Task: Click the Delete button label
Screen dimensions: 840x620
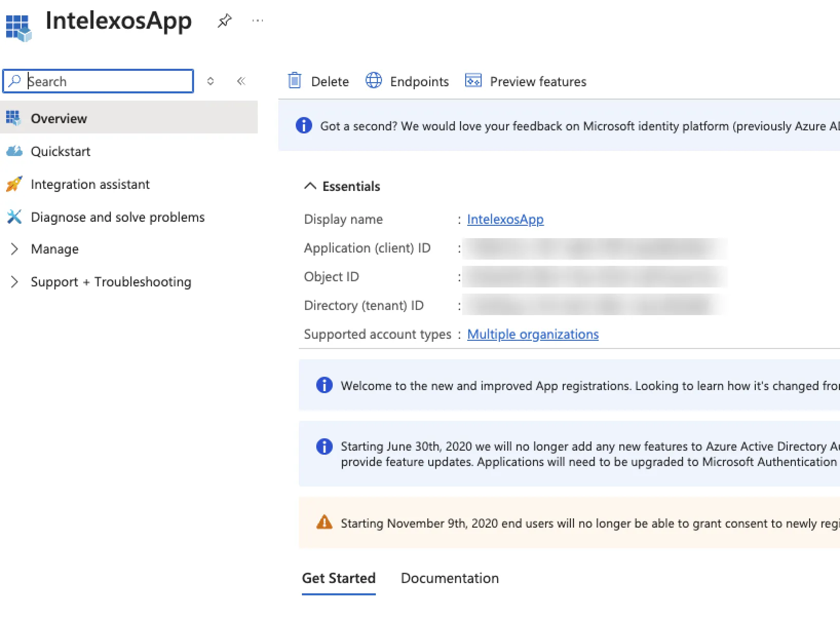Action: 330,82
